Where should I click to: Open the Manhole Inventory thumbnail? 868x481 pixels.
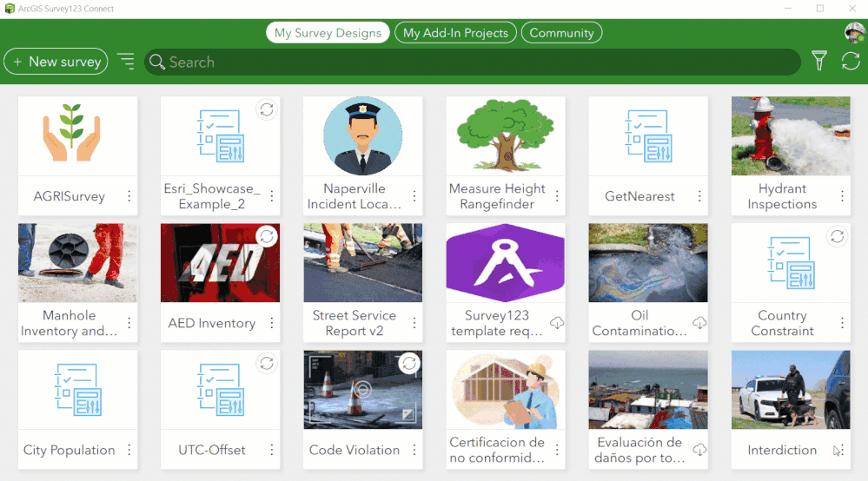click(77, 262)
